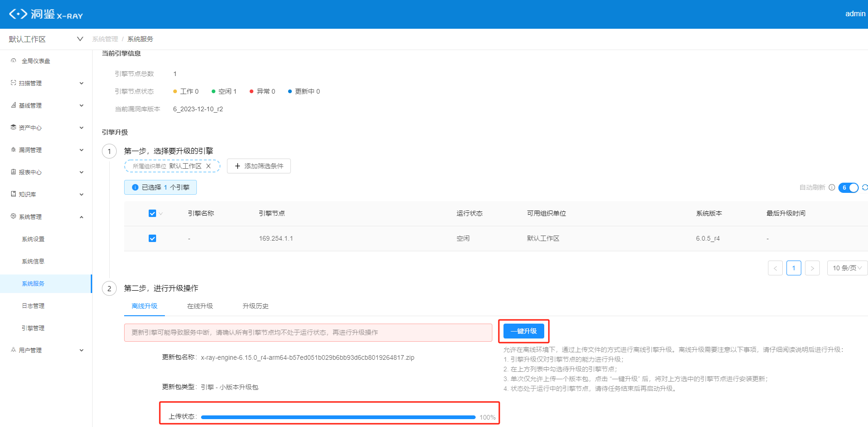
Task: Click the 一键升级 upgrade button
Action: coord(524,331)
